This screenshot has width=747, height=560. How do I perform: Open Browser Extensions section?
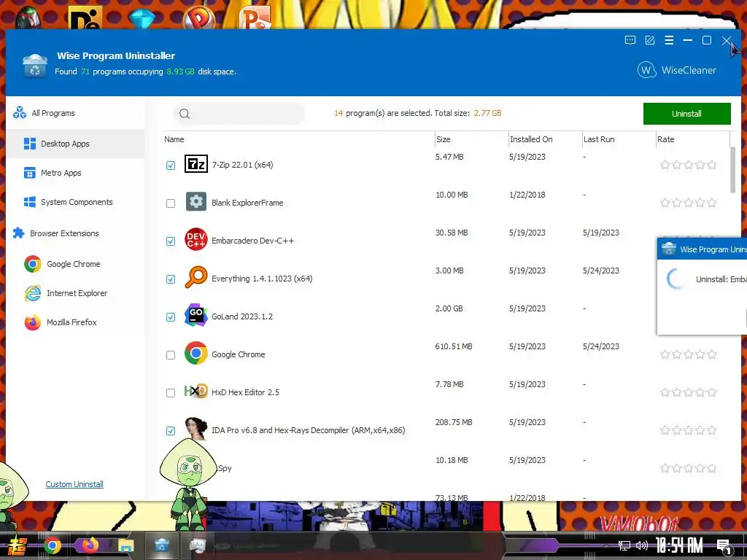tap(75, 233)
